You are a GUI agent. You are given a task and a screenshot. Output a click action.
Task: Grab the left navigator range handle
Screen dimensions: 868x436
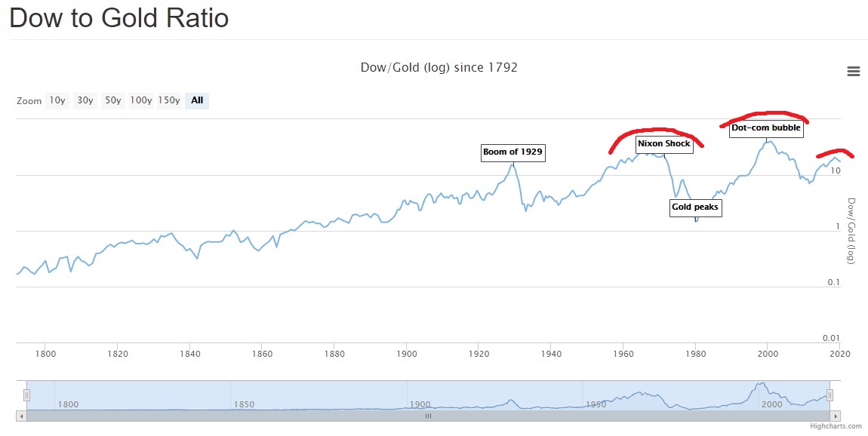tap(26, 395)
